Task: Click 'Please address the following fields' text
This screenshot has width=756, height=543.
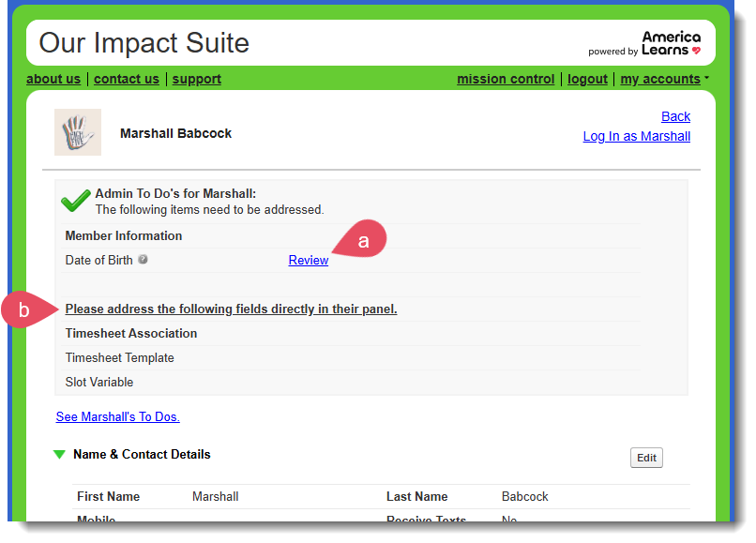Action: tap(231, 309)
